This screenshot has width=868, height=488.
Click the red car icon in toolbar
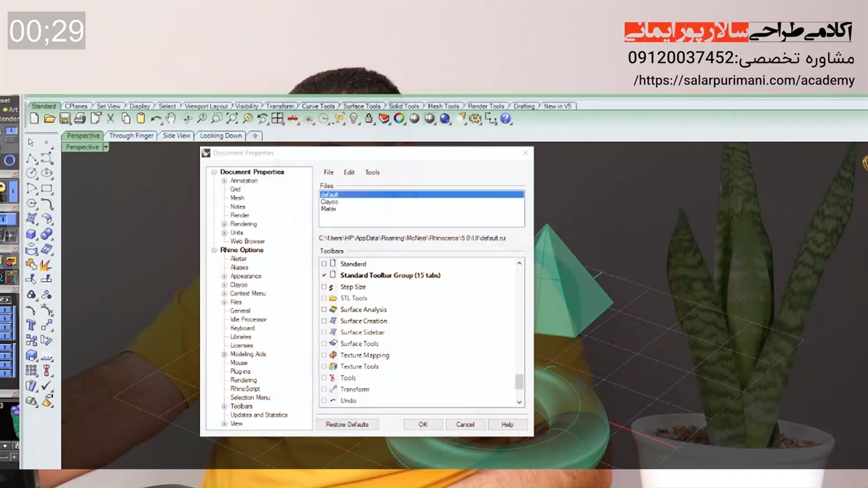pyautogui.click(x=293, y=119)
